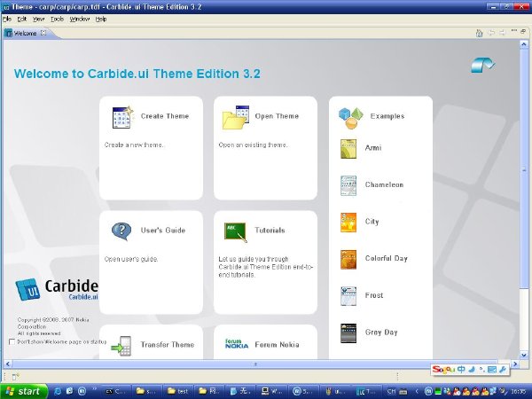Click the status bar icon at bottom left
Screen dimensions: 532x399
tap(16, 377)
